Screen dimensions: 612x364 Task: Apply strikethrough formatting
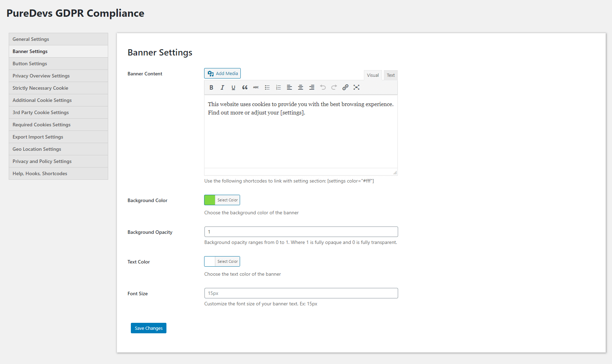click(x=256, y=87)
